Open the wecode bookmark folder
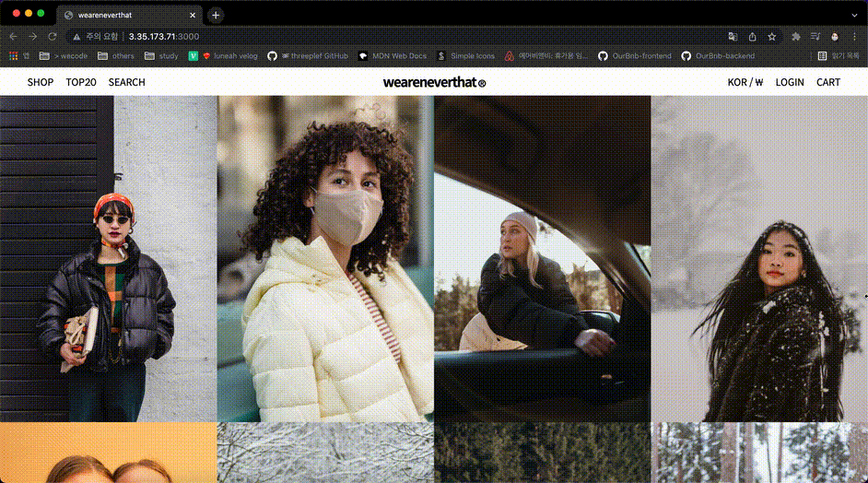 63,56
